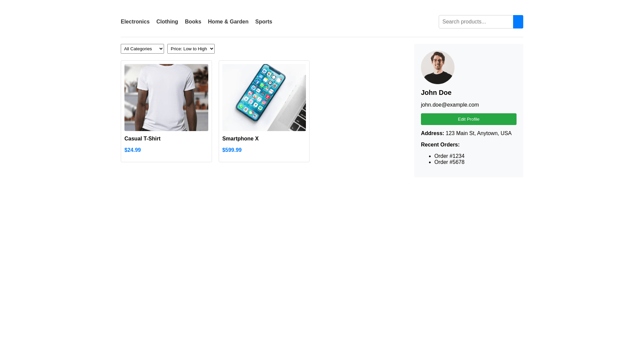Click the $599.99 price label
The height and width of the screenshot is (362, 644).
(x=232, y=150)
